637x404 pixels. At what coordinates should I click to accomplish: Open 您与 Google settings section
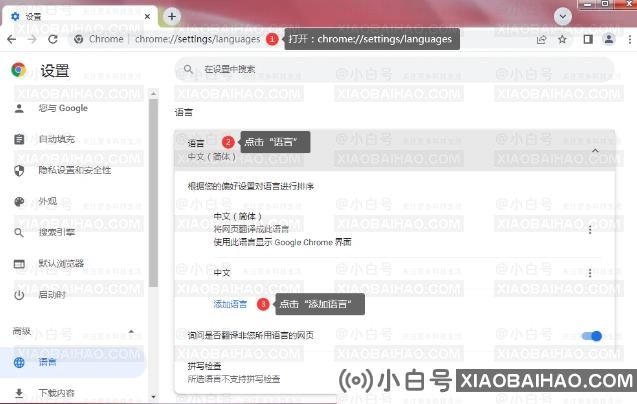(x=63, y=108)
